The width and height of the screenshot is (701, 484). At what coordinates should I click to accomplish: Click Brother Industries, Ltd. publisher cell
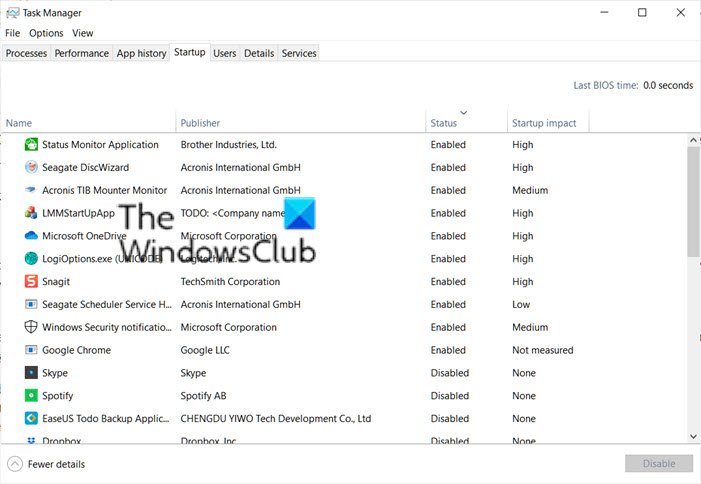(228, 144)
